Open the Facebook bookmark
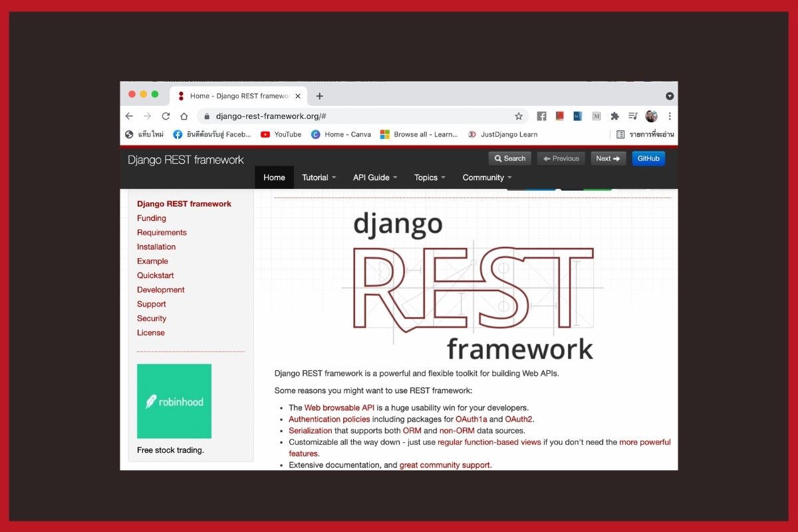This screenshot has width=798, height=532. [212, 134]
